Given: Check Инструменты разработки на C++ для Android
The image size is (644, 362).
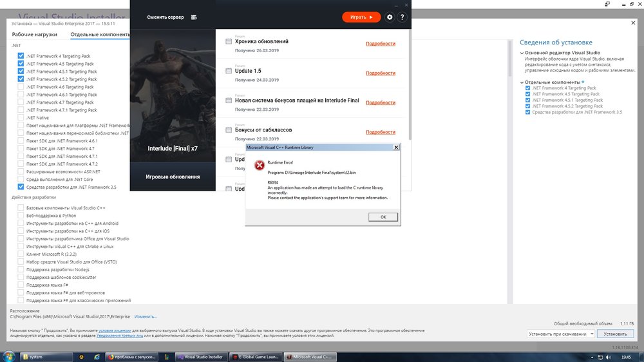Looking at the screenshot, I should click(x=21, y=224).
